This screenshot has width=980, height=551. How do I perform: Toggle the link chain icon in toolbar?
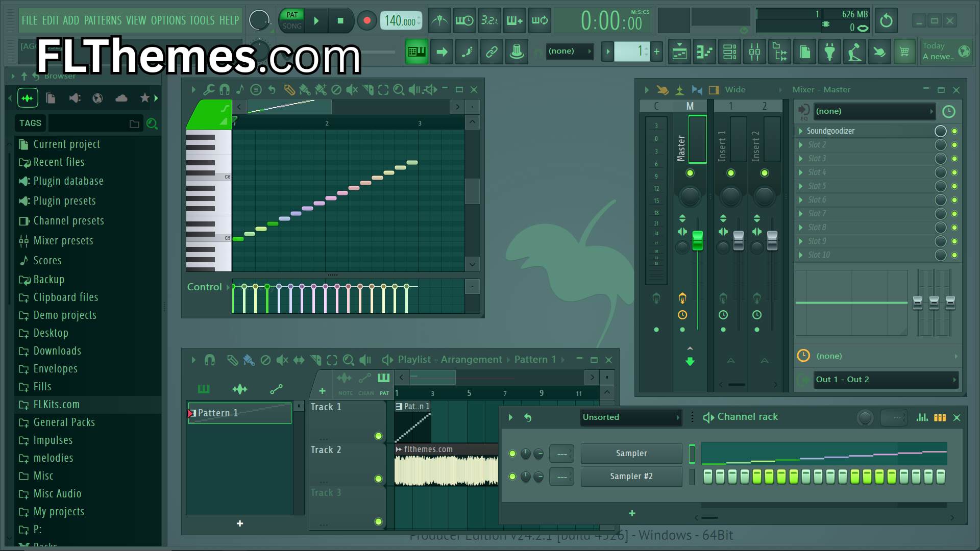click(492, 51)
